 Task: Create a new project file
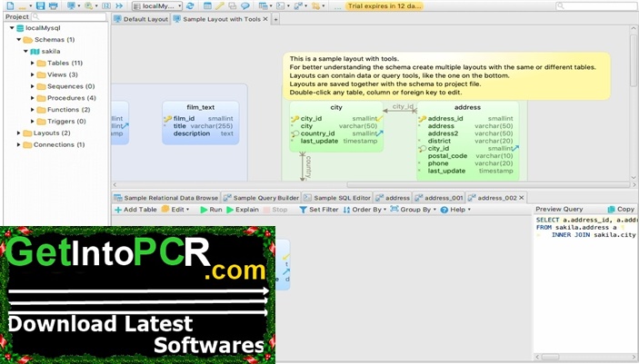(x=10, y=5)
